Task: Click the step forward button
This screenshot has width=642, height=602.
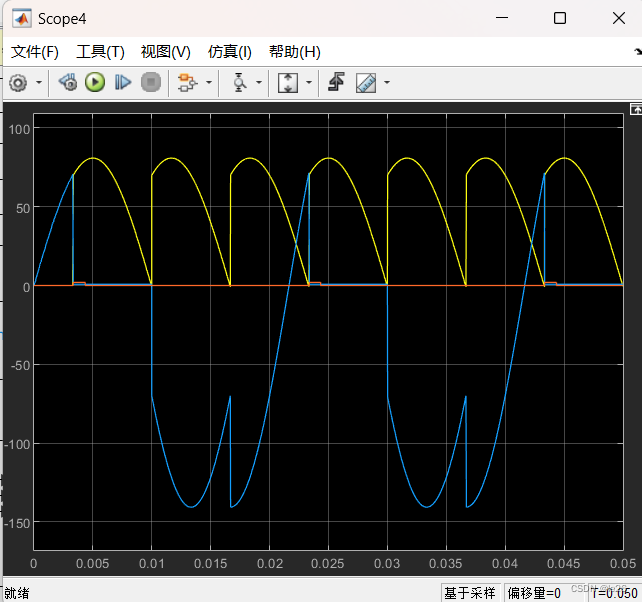Action: (123, 82)
